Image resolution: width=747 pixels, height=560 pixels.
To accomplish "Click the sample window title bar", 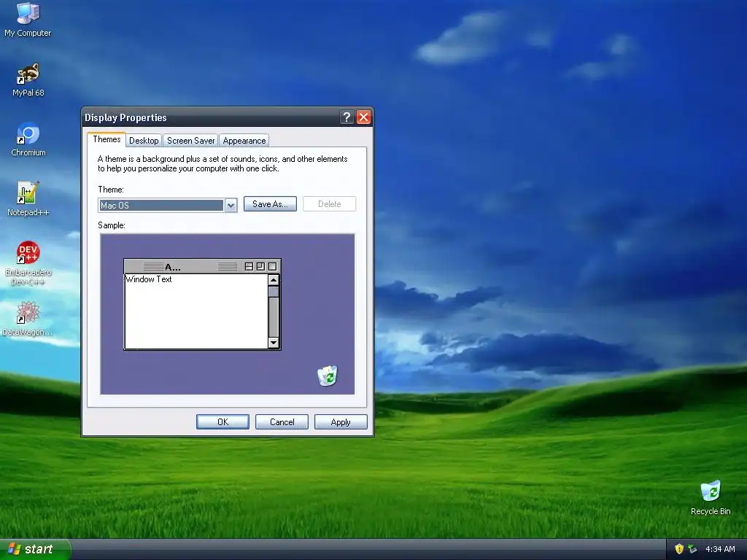I will [x=202, y=266].
